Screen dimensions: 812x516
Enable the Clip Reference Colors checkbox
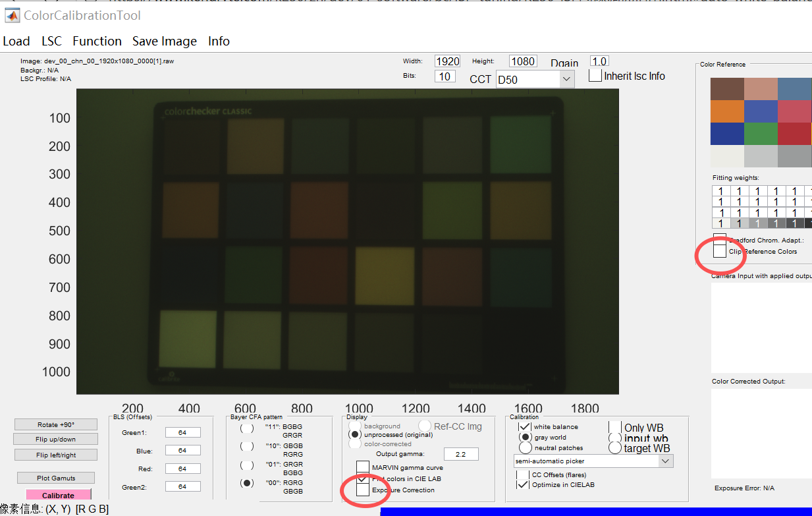click(x=720, y=252)
